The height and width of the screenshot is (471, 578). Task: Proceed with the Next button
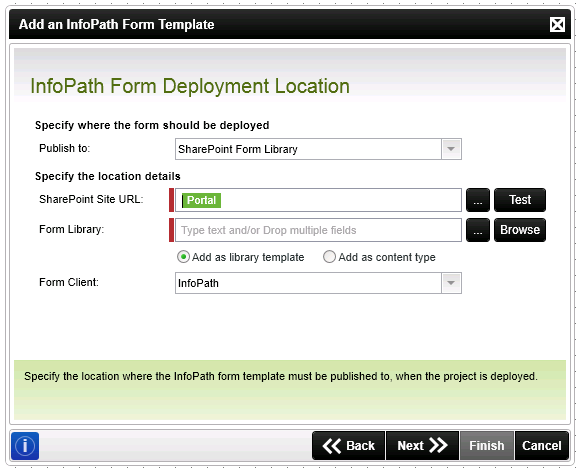click(x=422, y=446)
